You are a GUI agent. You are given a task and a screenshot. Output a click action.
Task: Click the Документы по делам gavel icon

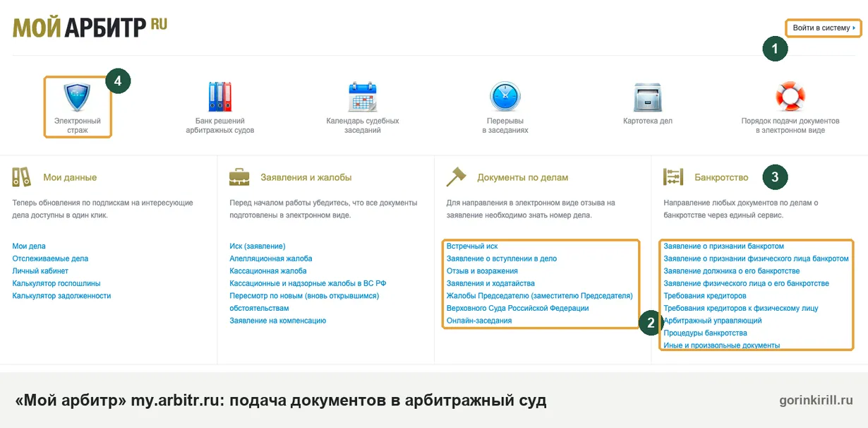click(457, 177)
